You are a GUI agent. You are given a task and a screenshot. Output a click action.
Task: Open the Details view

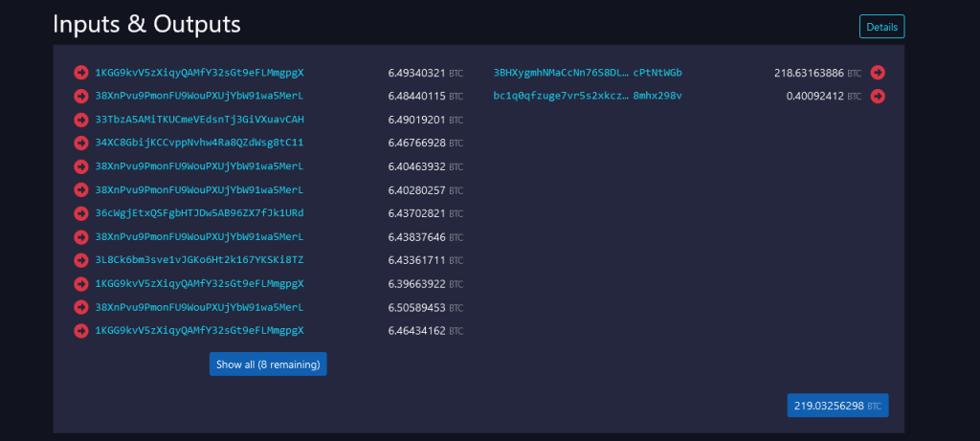pyautogui.click(x=881, y=27)
